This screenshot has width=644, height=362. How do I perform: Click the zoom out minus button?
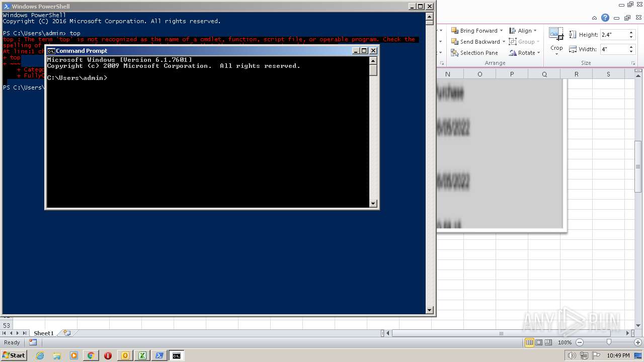[579, 342]
